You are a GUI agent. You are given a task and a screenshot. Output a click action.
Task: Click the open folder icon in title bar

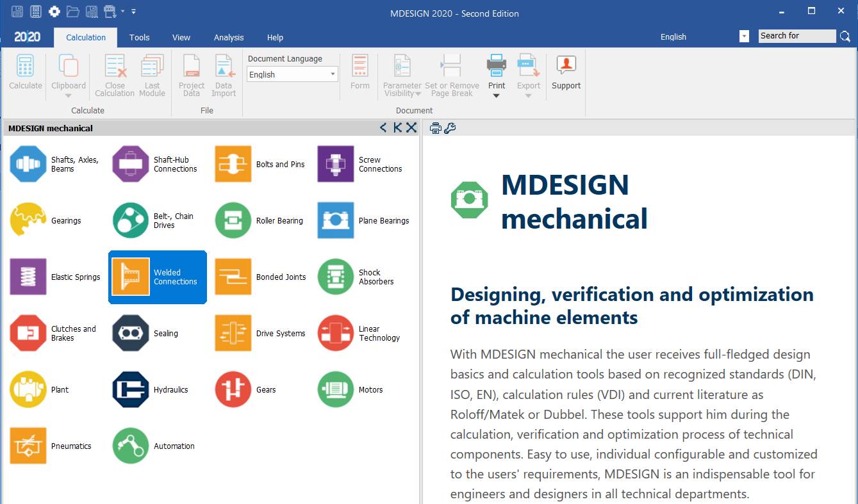point(73,12)
